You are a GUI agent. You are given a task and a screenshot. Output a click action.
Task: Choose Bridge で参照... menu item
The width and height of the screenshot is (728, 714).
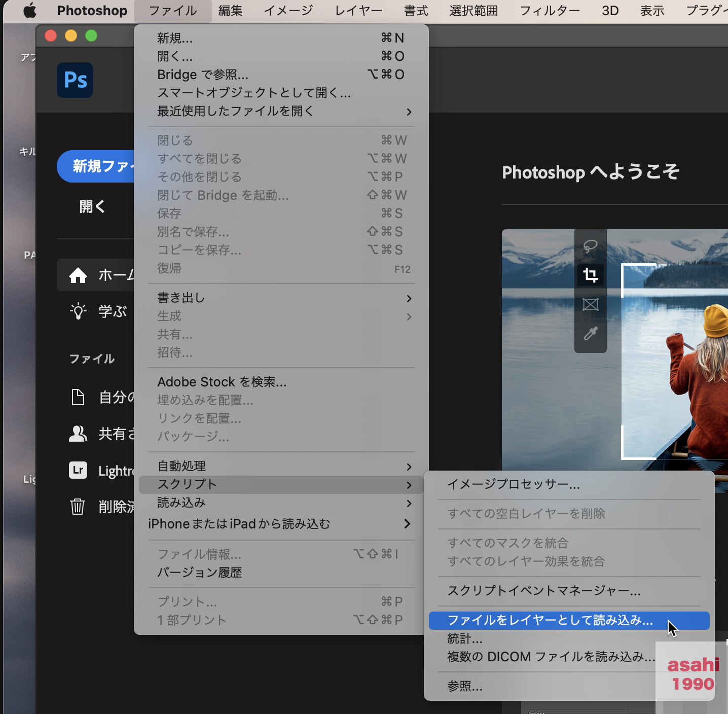tap(281, 75)
